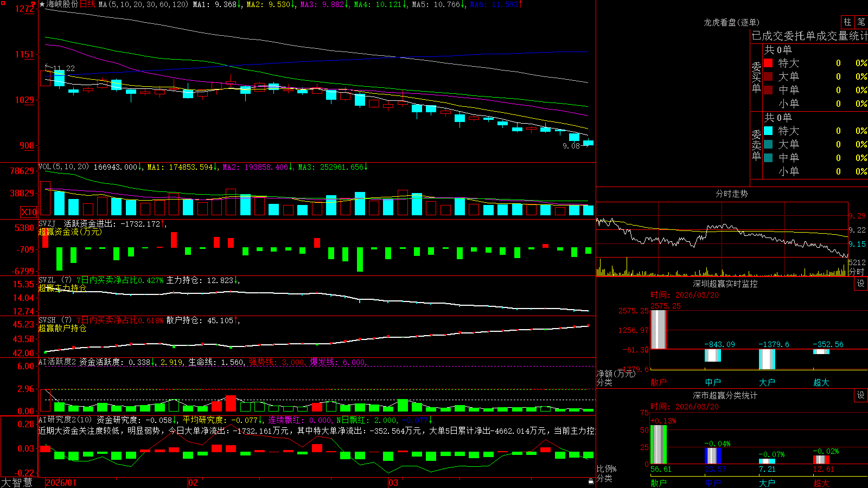Click the -1379.6 大户 bar
Screen dimensions: 868x488
coord(767,359)
